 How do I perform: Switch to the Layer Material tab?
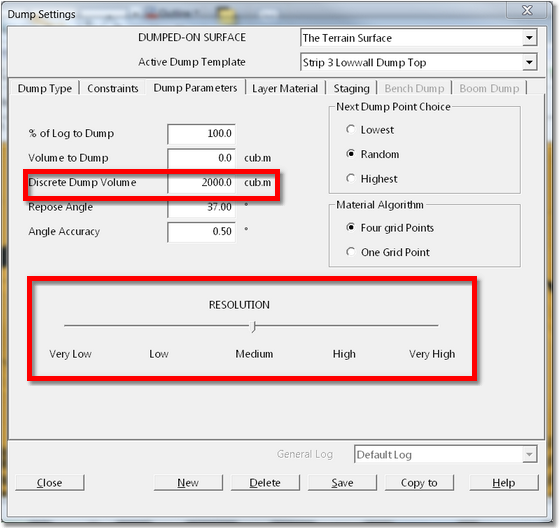point(285,88)
